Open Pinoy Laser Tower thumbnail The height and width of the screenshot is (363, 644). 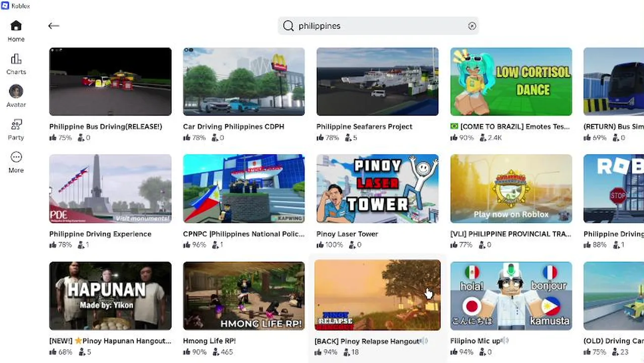coord(377,189)
